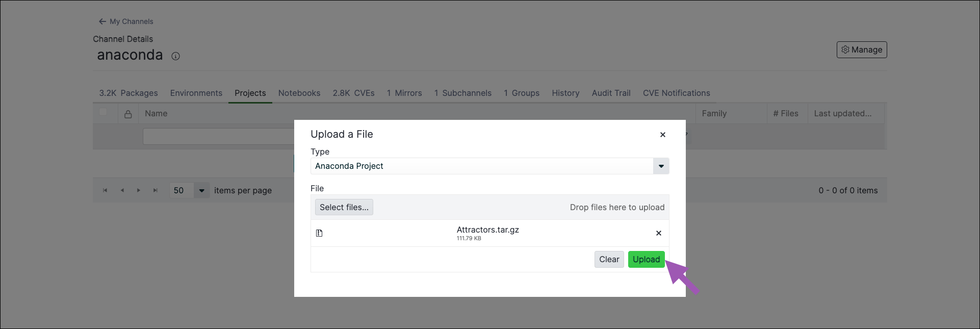Go to the last page
This screenshot has width=980, height=329.
click(156, 190)
